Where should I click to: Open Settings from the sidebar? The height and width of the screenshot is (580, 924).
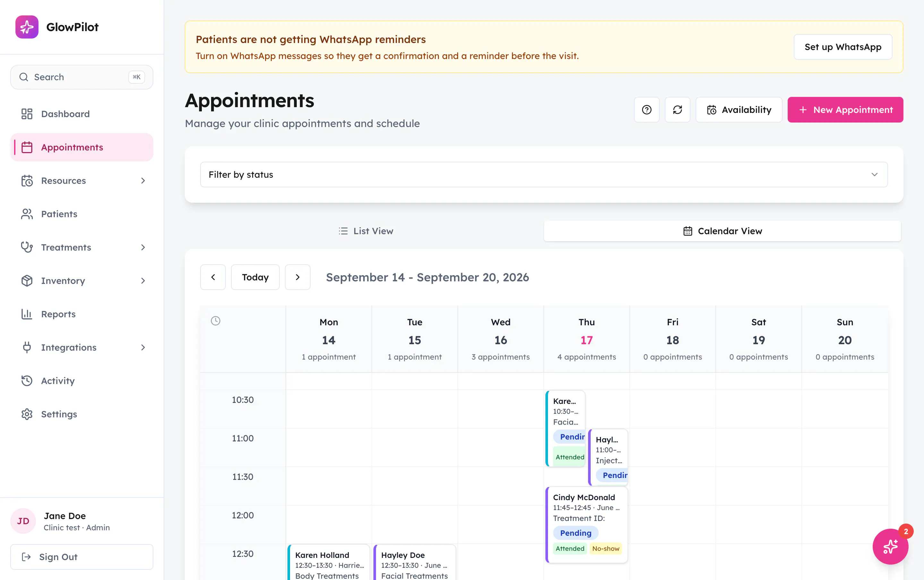(82, 414)
